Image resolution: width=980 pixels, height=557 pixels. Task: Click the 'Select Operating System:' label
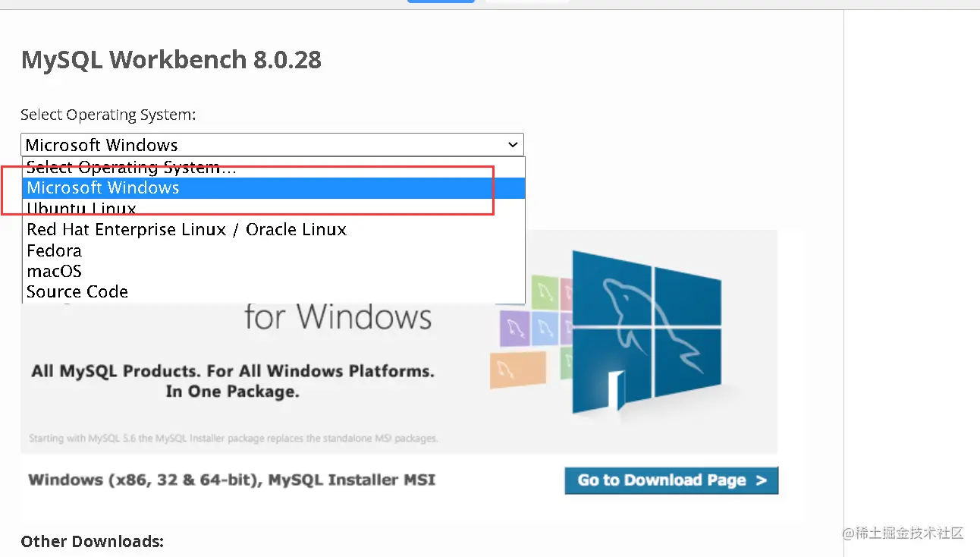coord(108,115)
